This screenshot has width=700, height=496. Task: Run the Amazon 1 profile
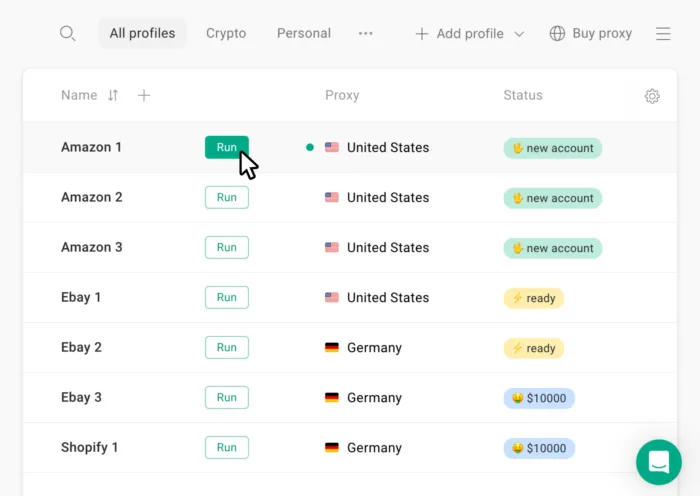pyautogui.click(x=227, y=147)
